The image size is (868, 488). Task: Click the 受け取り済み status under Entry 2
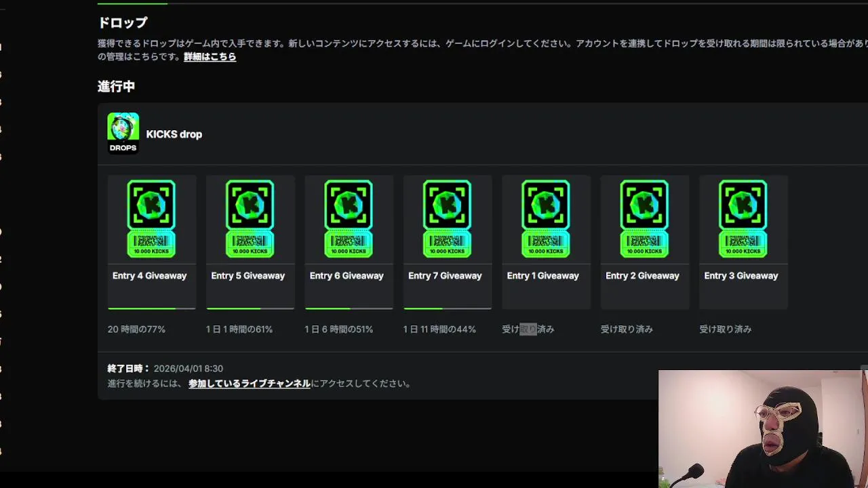pyautogui.click(x=627, y=329)
